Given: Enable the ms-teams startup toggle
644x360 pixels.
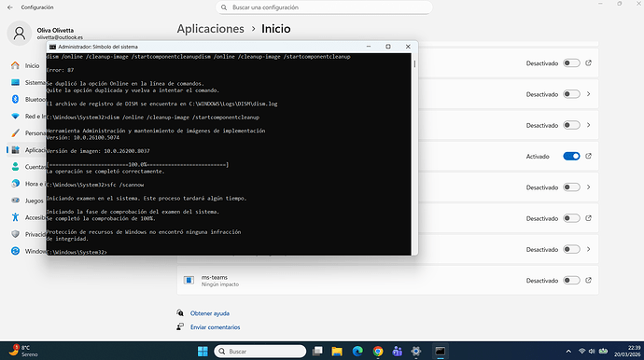Looking at the screenshot, I should 571,281.
